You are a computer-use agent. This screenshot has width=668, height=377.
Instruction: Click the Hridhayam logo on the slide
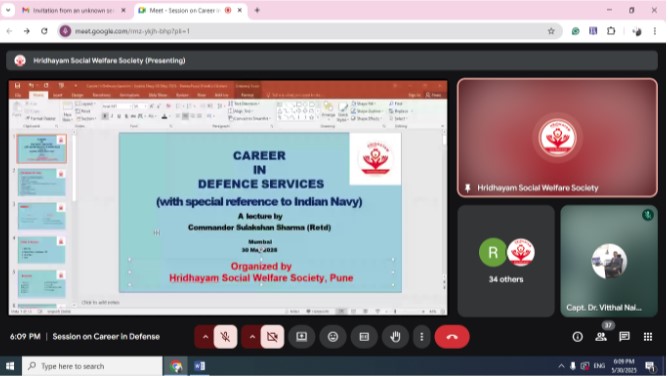(x=375, y=159)
